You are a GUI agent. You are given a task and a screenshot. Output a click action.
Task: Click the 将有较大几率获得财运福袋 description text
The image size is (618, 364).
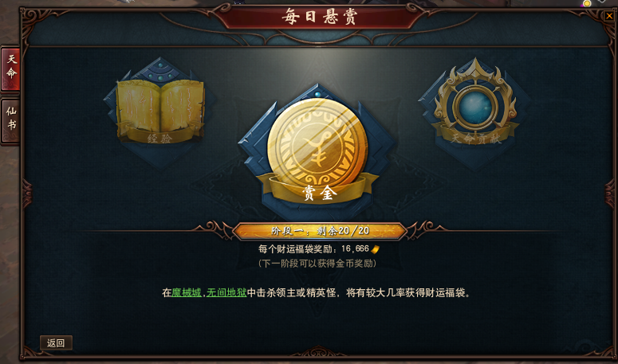click(x=408, y=293)
